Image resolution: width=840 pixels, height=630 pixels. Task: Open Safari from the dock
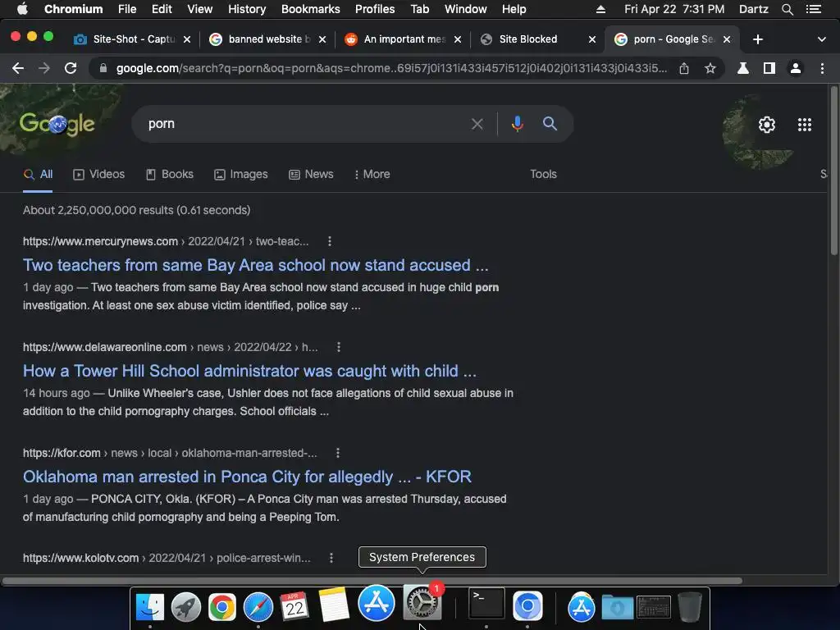[258, 608]
